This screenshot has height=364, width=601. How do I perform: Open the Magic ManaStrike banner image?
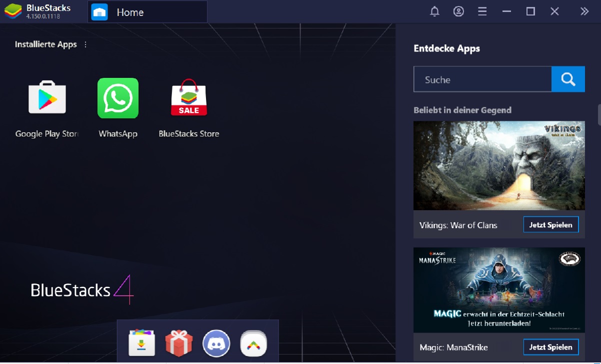499,290
